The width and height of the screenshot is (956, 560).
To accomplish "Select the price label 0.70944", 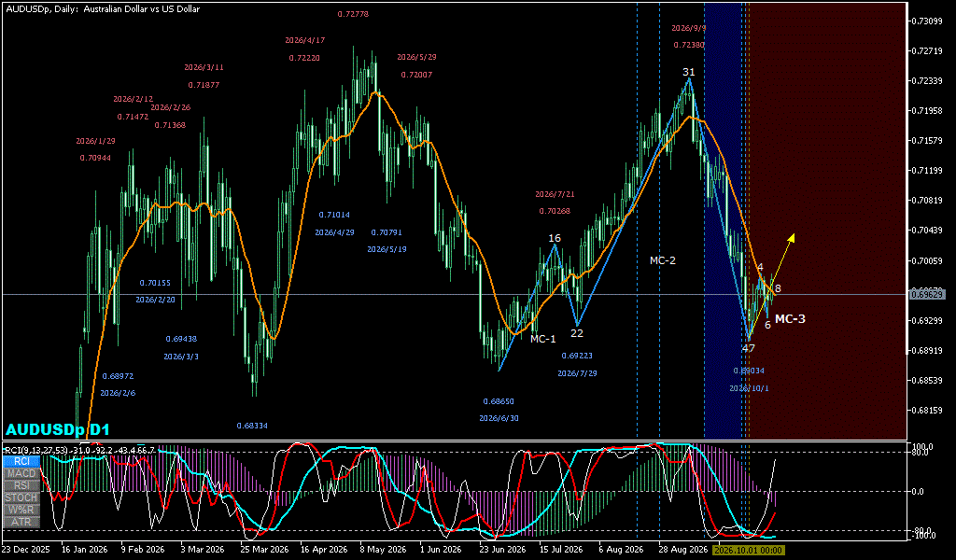I will (96, 159).
